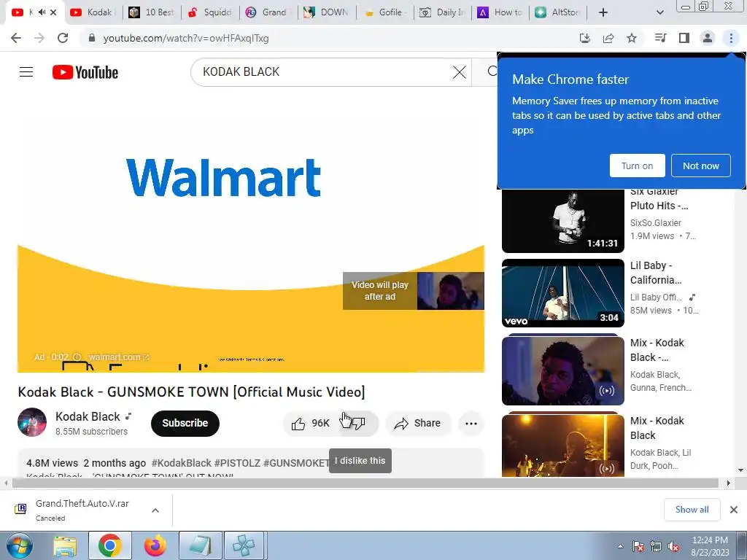Screen dimensions: 747x560
Task: Open the Windows Start menu
Action: (20, 545)
